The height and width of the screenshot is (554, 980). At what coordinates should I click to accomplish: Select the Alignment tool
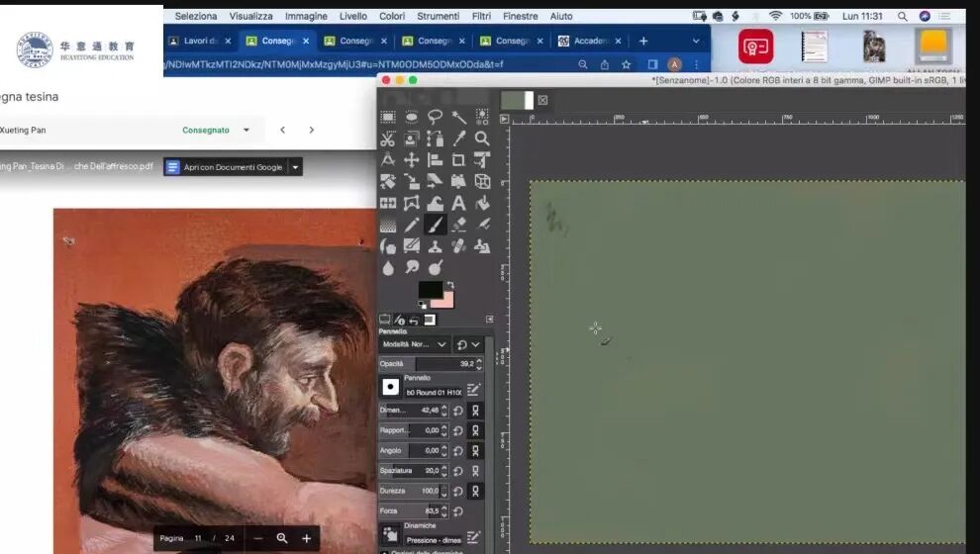coord(435,160)
